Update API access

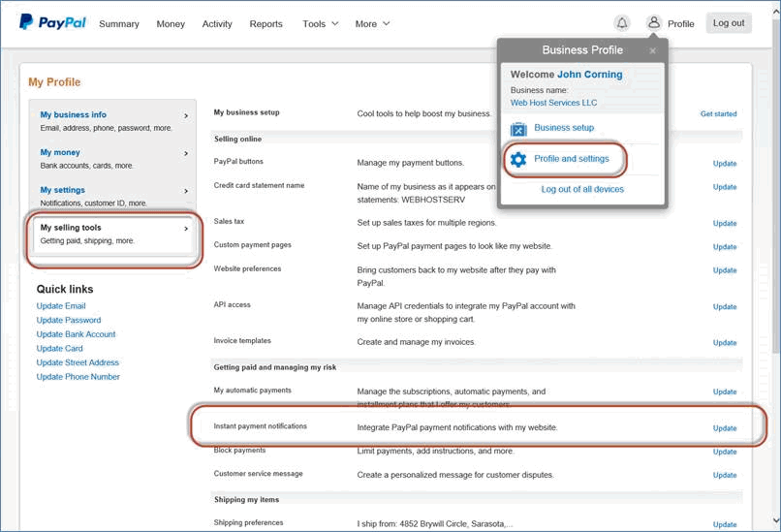(725, 307)
